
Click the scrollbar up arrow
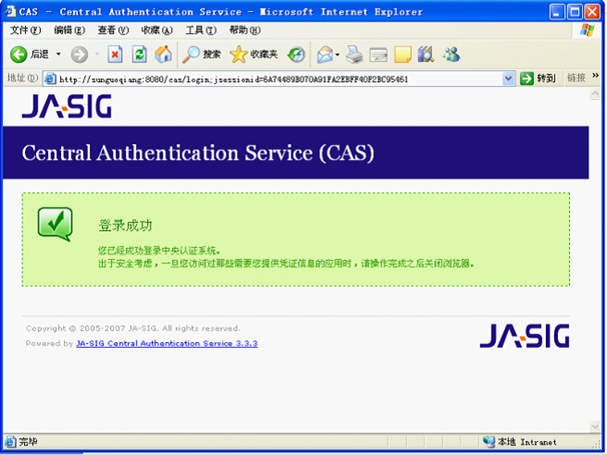(x=595, y=94)
